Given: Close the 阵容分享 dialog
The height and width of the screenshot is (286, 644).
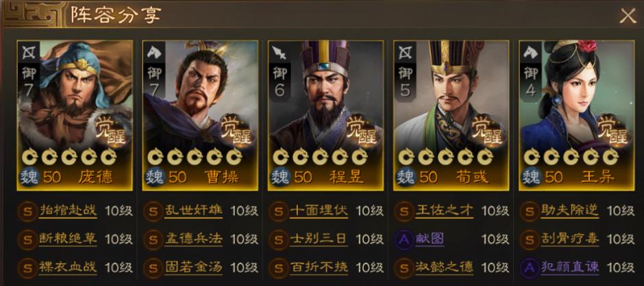Looking at the screenshot, I should point(628,16).
